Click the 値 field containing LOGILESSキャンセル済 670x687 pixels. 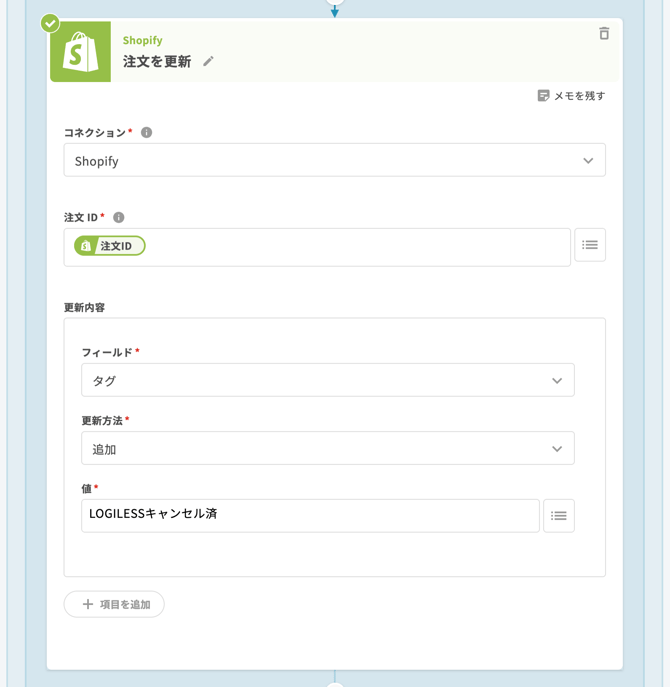pos(310,515)
